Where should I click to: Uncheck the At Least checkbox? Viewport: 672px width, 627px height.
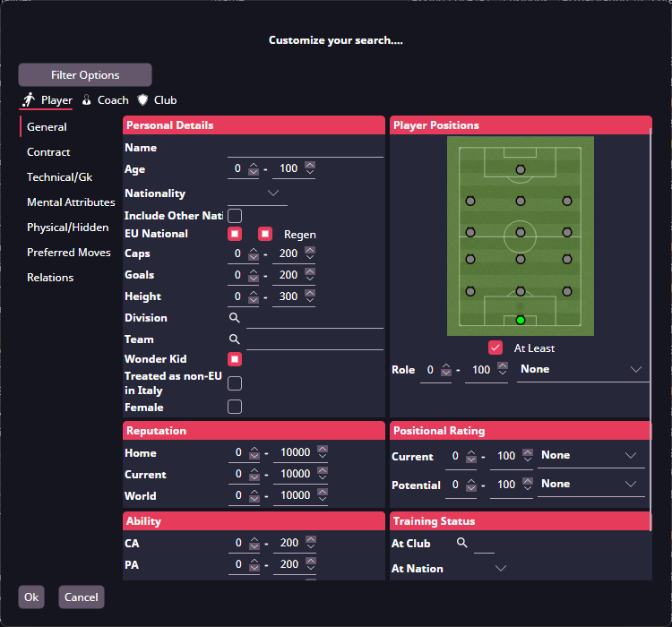[495, 348]
